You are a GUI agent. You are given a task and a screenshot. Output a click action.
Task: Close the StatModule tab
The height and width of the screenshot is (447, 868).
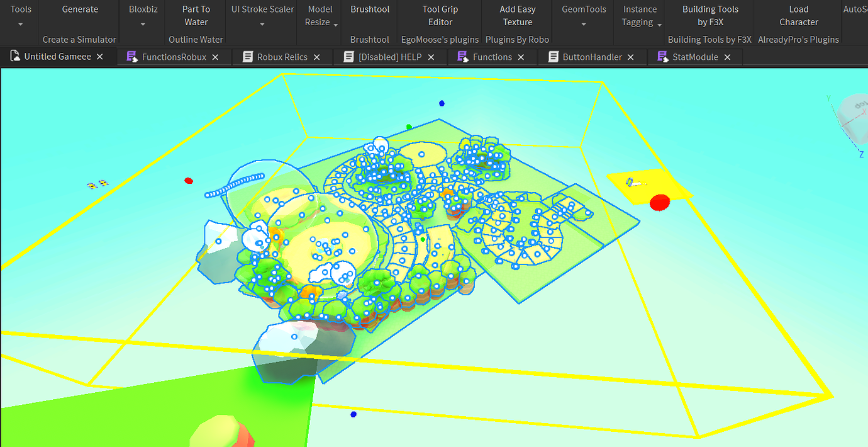point(728,57)
